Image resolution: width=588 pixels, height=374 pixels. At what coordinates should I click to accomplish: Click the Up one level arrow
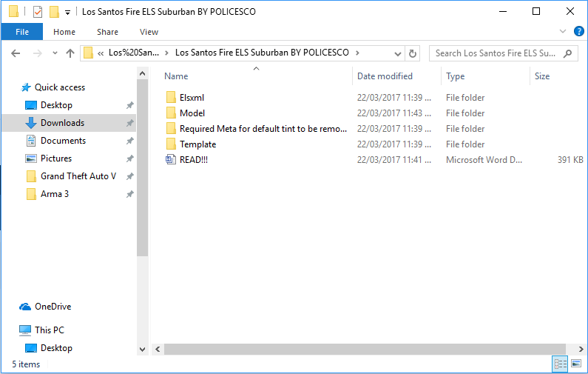[x=70, y=53]
